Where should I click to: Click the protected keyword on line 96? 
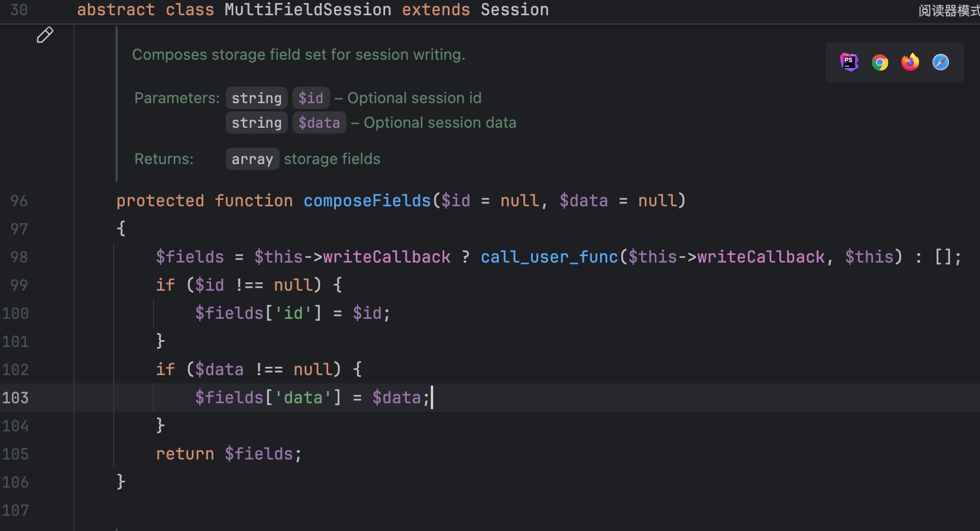click(160, 201)
